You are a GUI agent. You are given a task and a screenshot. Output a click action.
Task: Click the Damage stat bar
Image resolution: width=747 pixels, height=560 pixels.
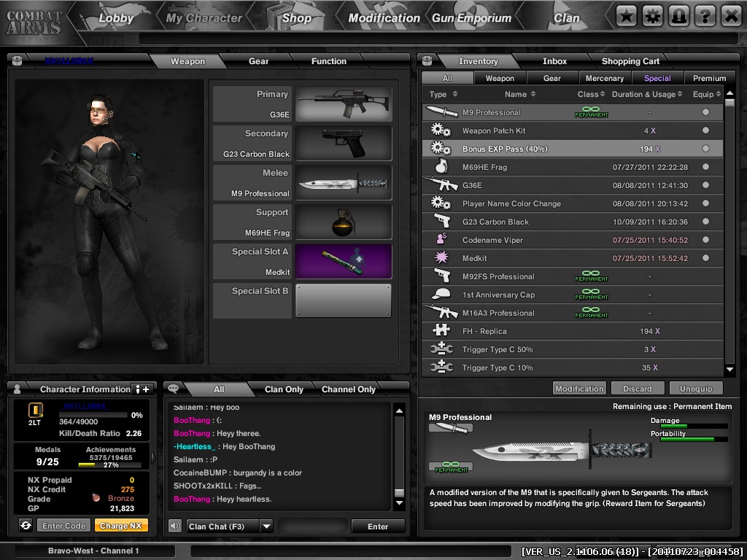[x=694, y=426]
